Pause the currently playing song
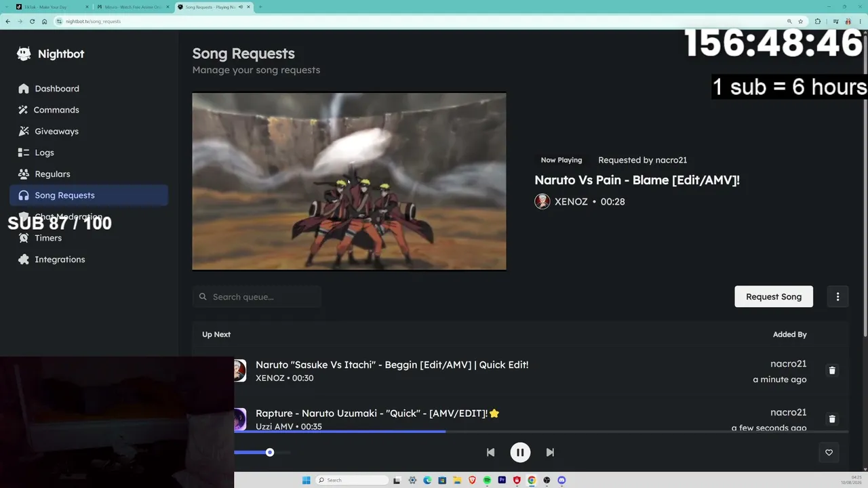 (x=520, y=452)
